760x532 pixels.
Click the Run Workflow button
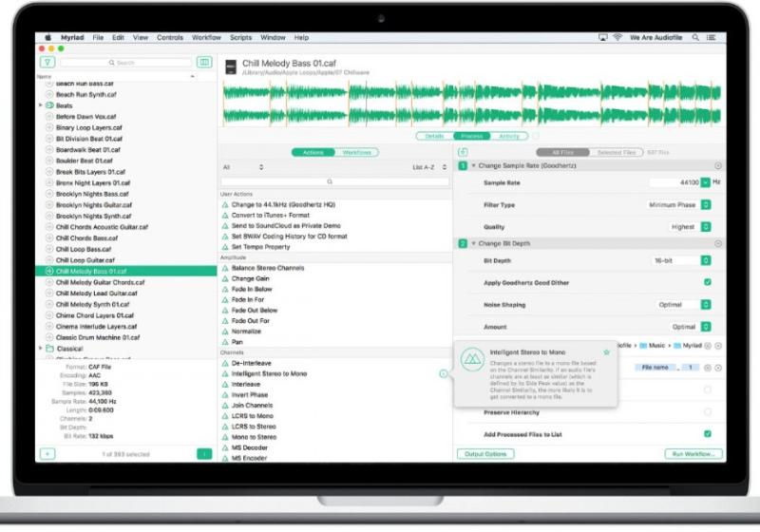pos(693,454)
